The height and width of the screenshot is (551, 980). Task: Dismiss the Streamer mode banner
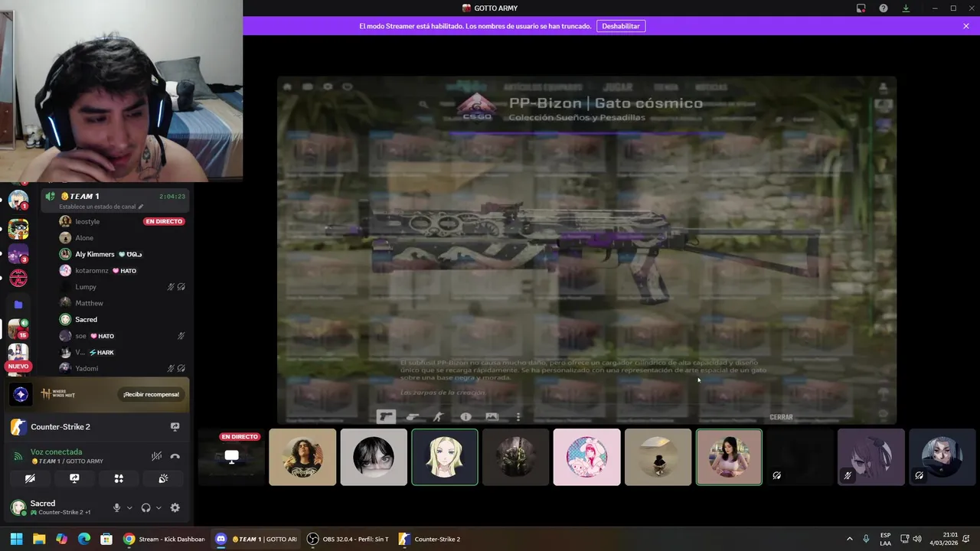(x=966, y=26)
